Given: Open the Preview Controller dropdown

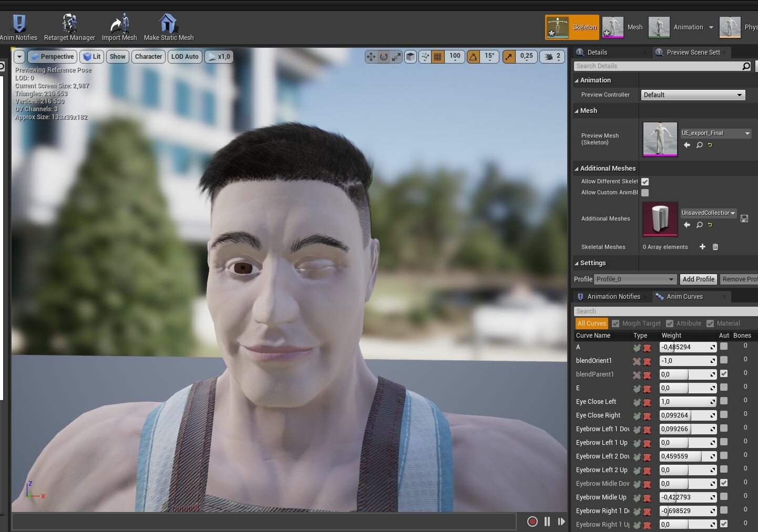Looking at the screenshot, I should [x=692, y=95].
